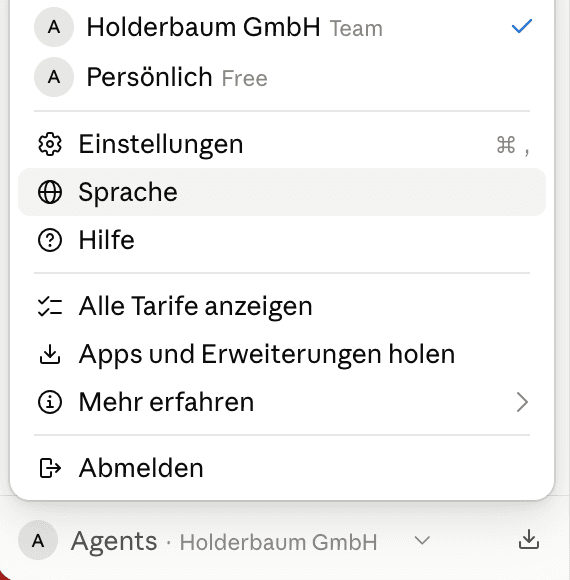This screenshot has height=580, width=570.
Task: Select the Holderbaum GmbH Team workspace
Action: [282, 27]
